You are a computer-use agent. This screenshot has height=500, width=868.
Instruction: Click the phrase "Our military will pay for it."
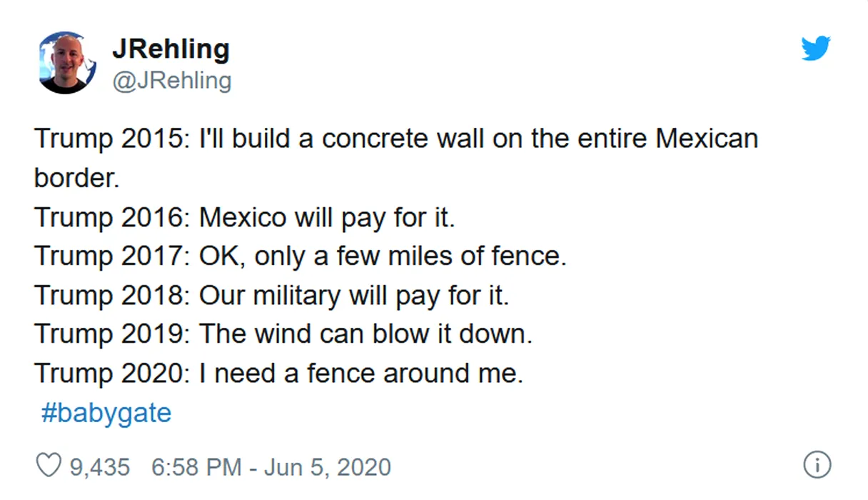coord(354,295)
